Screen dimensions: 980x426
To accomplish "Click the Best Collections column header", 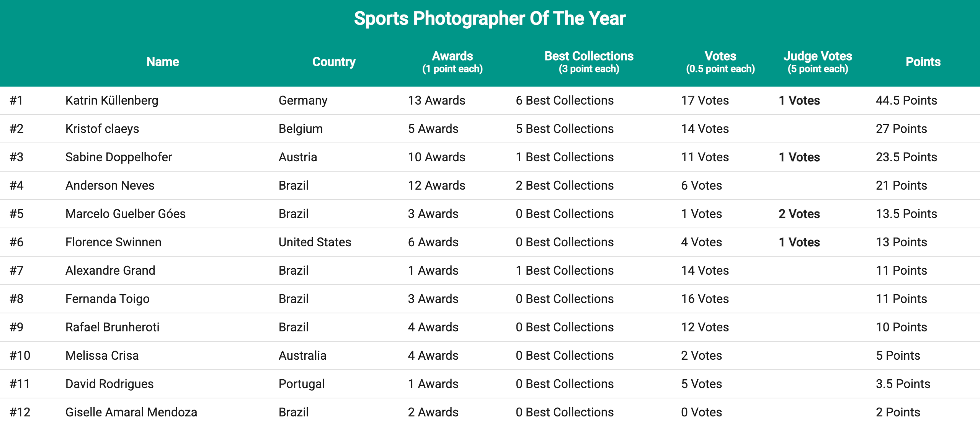I will point(589,62).
